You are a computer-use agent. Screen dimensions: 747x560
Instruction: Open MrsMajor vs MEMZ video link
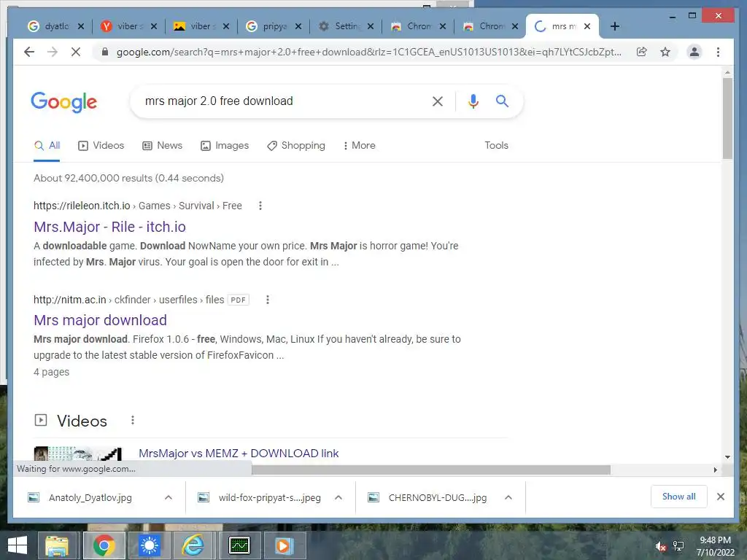click(x=239, y=454)
